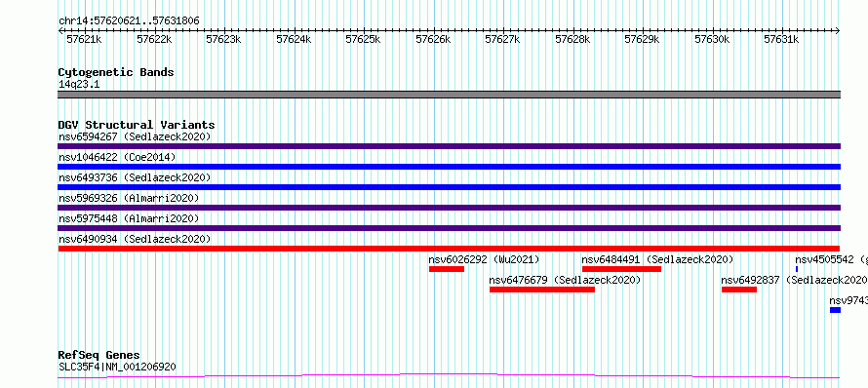Select the nsv9743 small blue bar

[835, 310]
